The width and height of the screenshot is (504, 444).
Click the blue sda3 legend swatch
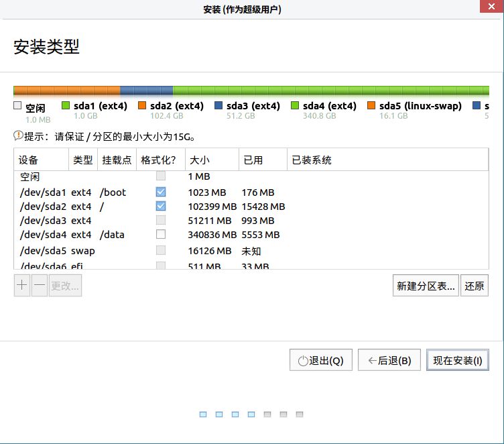coord(218,105)
